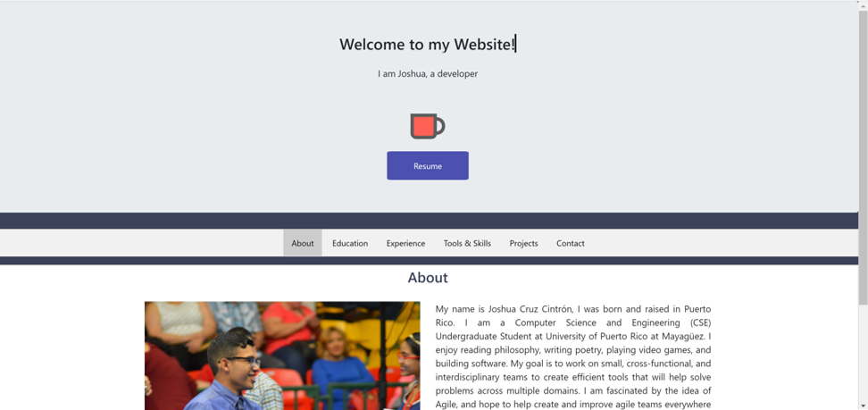Click the About section heading

[x=428, y=278]
